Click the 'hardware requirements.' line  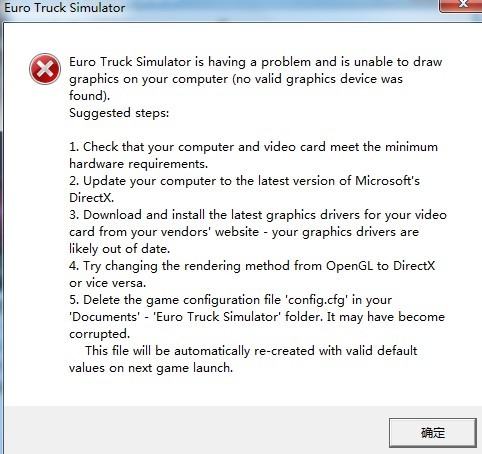tap(138, 164)
